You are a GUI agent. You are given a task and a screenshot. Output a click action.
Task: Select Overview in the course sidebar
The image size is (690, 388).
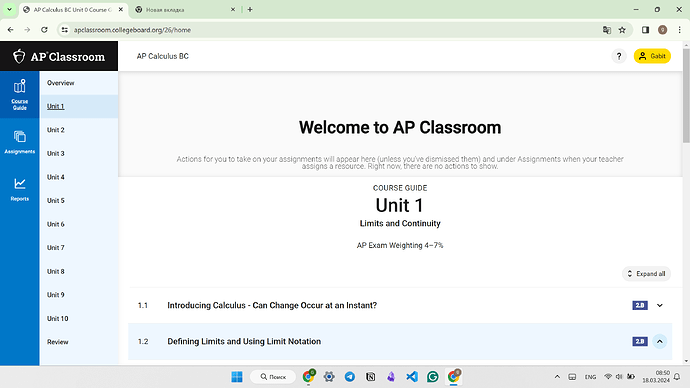pos(61,83)
